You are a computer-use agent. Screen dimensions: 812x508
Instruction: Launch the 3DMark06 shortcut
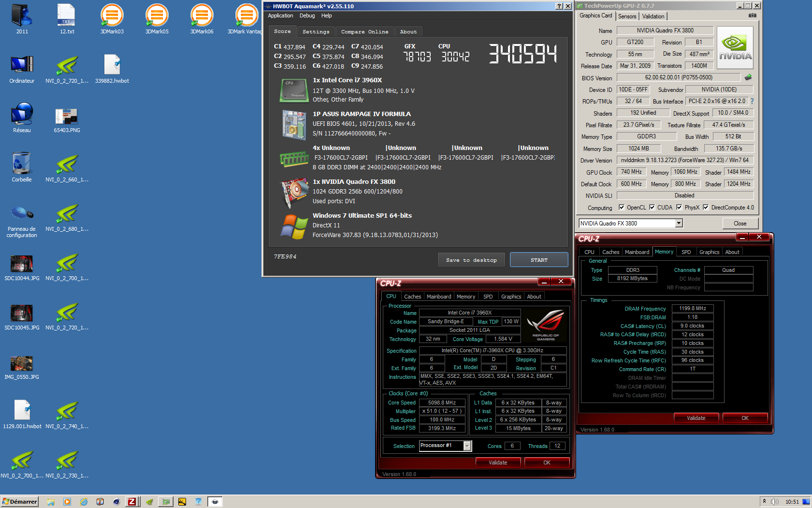202,19
